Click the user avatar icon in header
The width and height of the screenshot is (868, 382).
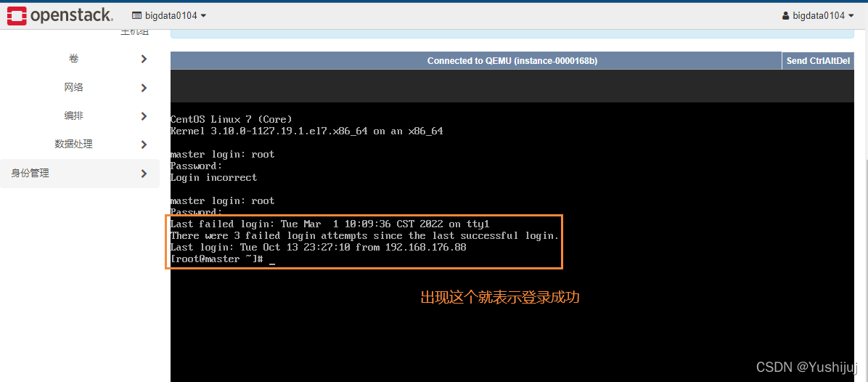click(x=785, y=16)
